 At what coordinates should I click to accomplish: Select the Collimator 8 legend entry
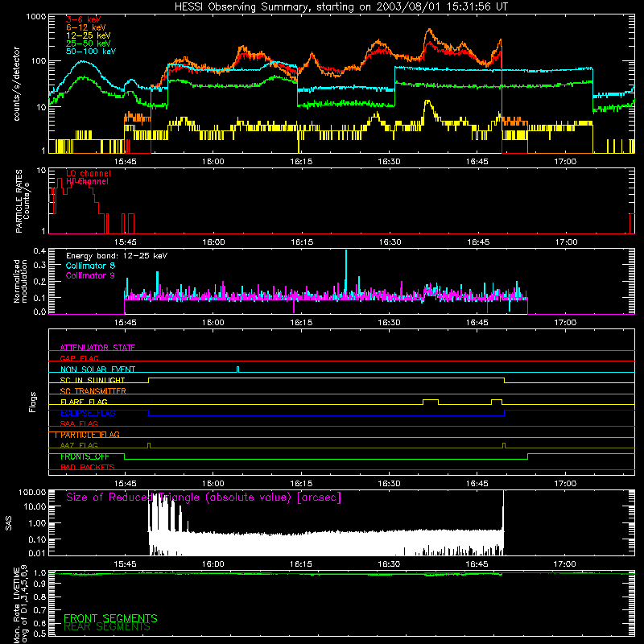pos(90,266)
